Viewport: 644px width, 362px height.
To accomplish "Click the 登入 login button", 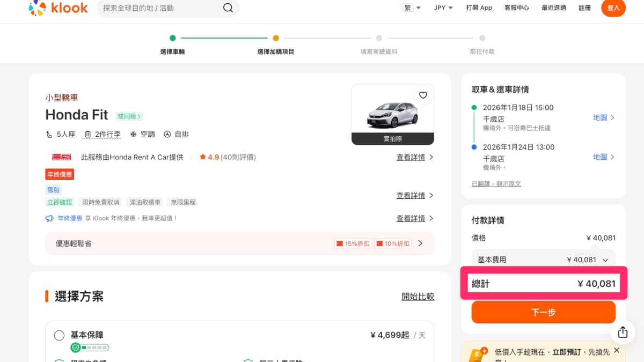I will tap(613, 8).
